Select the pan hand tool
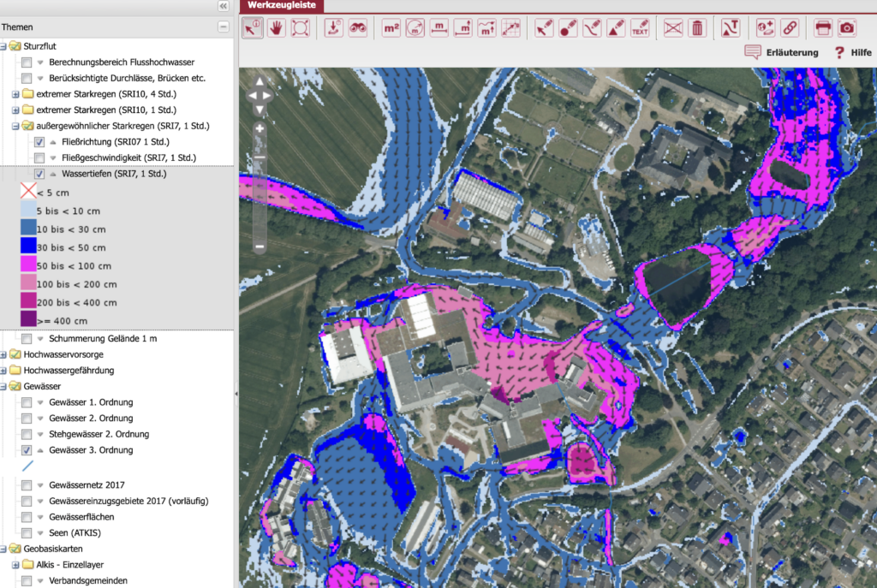The image size is (877, 588). click(276, 28)
